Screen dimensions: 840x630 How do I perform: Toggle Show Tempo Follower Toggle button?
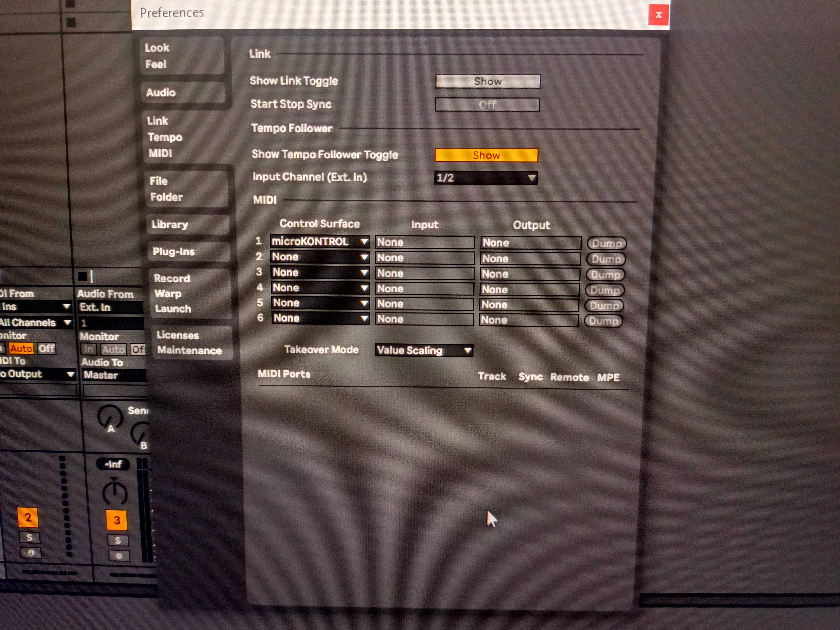click(x=486, y=155)
